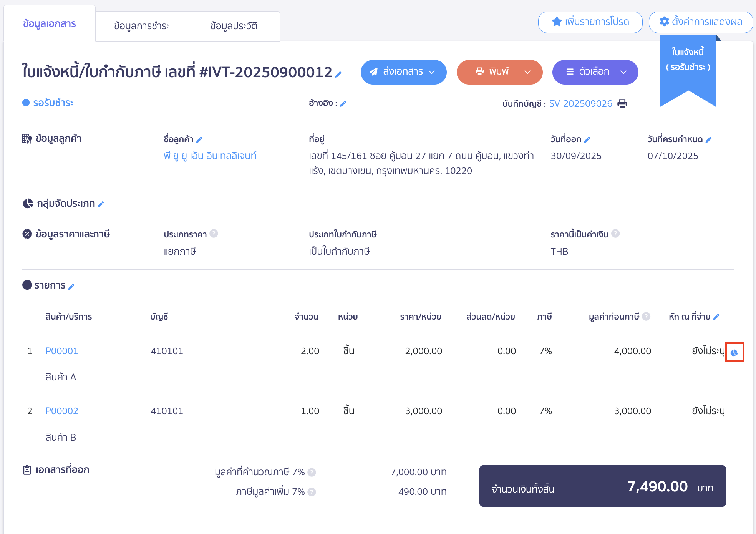This screenshot has height=534, width=756.
Task: Open product link P00002
Action: coord(61,411)
